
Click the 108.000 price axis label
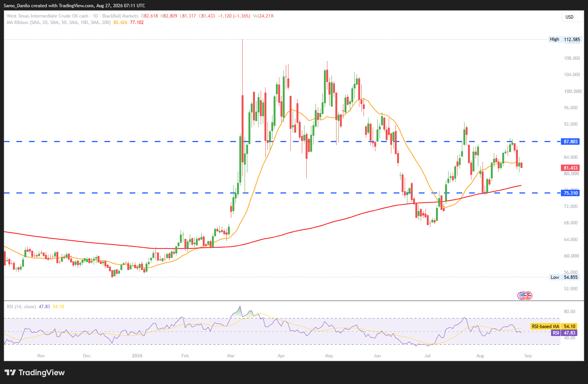pos(572,58)
